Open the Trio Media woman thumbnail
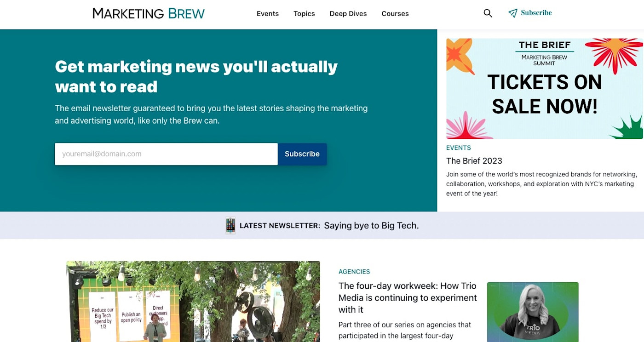Viewport: 644px width, 342px height. 533,312
